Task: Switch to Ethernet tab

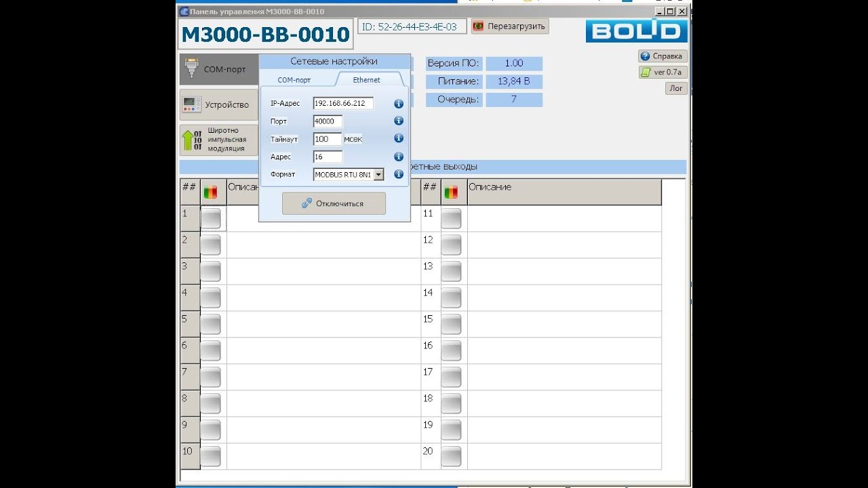Action: pos(366,80)
